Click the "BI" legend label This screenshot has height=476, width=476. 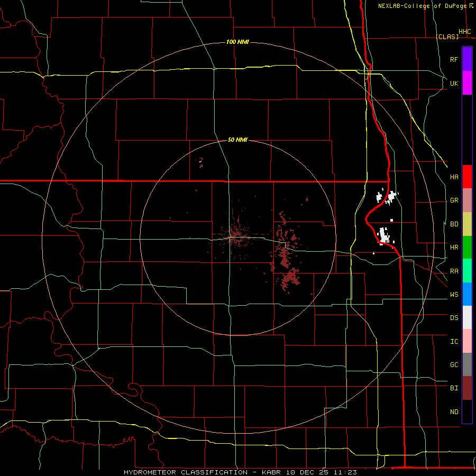(454, 388)
